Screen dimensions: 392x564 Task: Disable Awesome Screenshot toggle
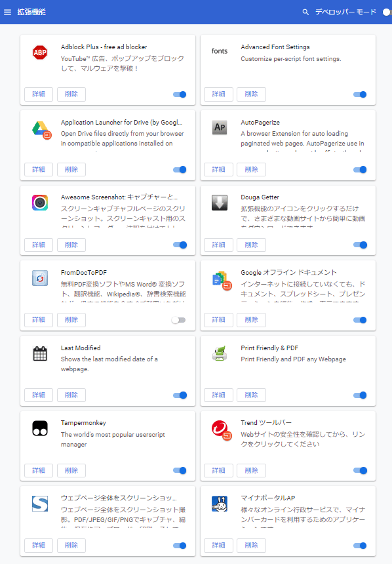point(180,245)
